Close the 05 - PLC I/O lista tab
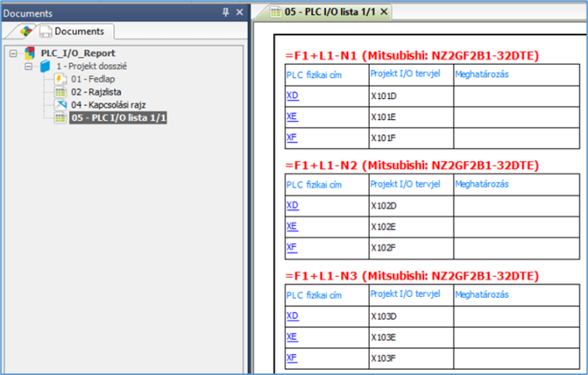Viewport: 588px width, 375px height. click(x=384, y=12)
